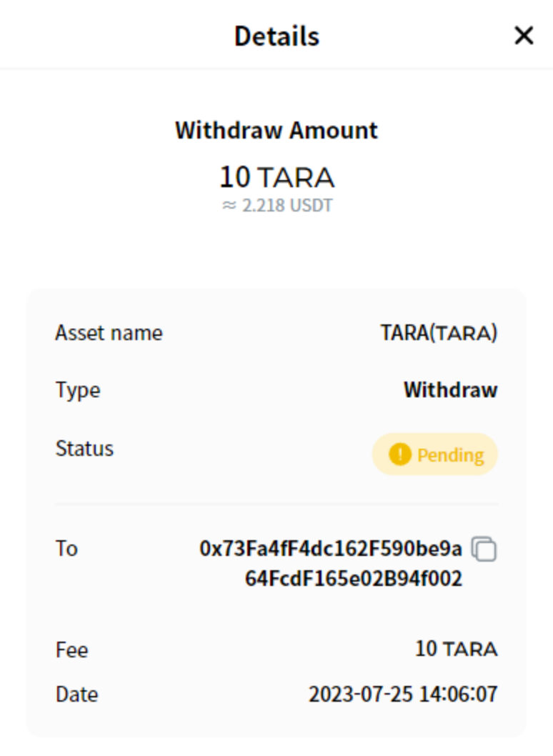
Task: Select the Details header title
Action: point(276,36)
